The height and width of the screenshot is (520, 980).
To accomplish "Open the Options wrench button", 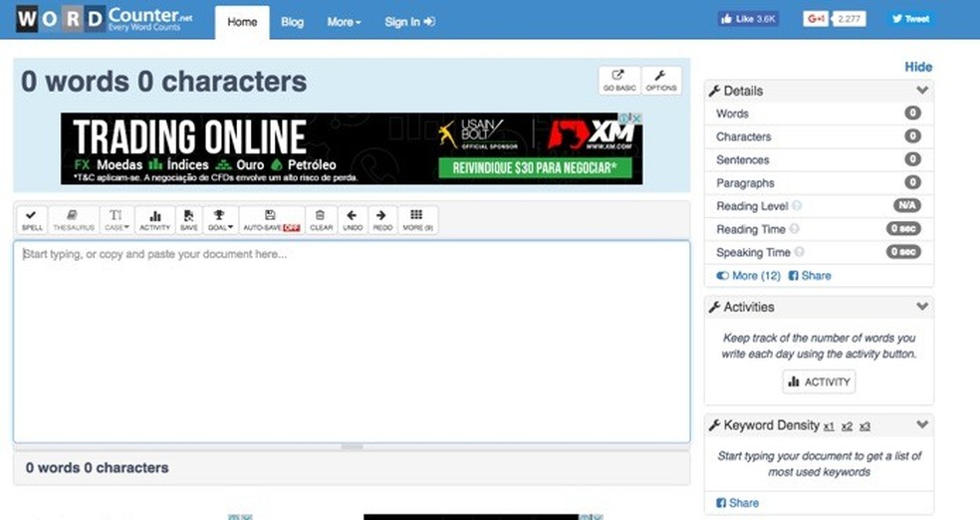I will coord(661,81).
